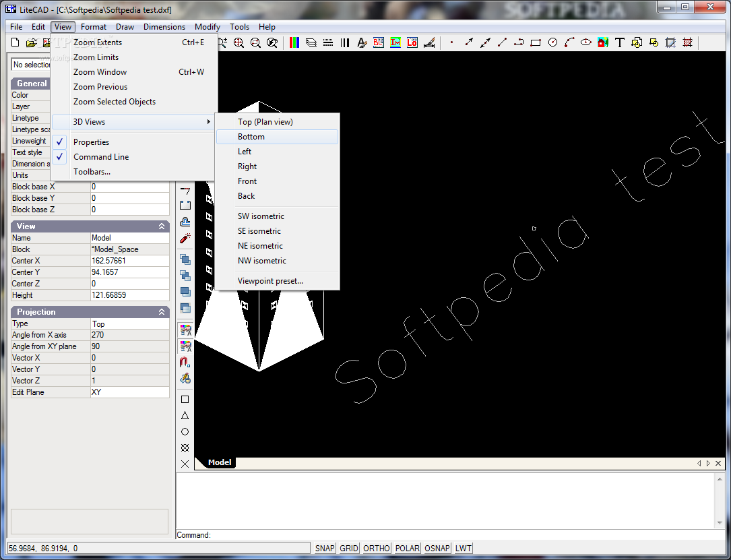The image size is (731, 560).
Task: Click the Zoom Extents toolbar icon
Action: [239, 43]
